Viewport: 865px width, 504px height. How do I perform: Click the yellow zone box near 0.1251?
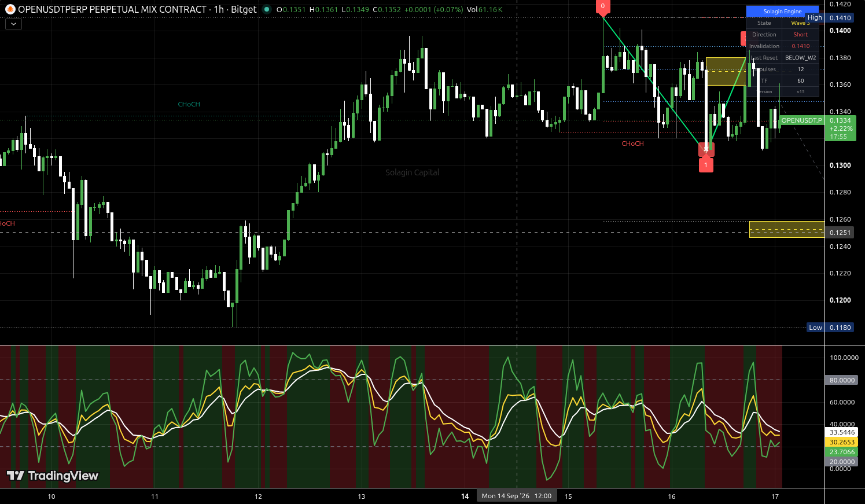pyautogui.click(x=787, y=229)
